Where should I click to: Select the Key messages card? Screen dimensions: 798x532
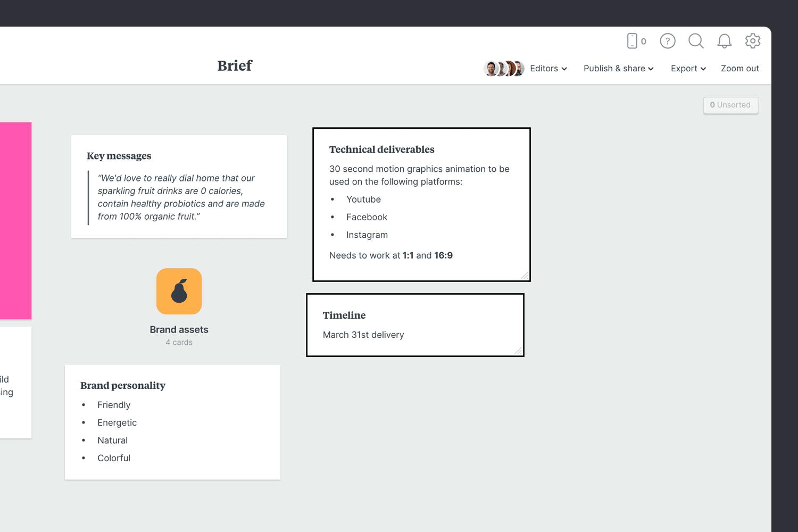click(179, 186)
